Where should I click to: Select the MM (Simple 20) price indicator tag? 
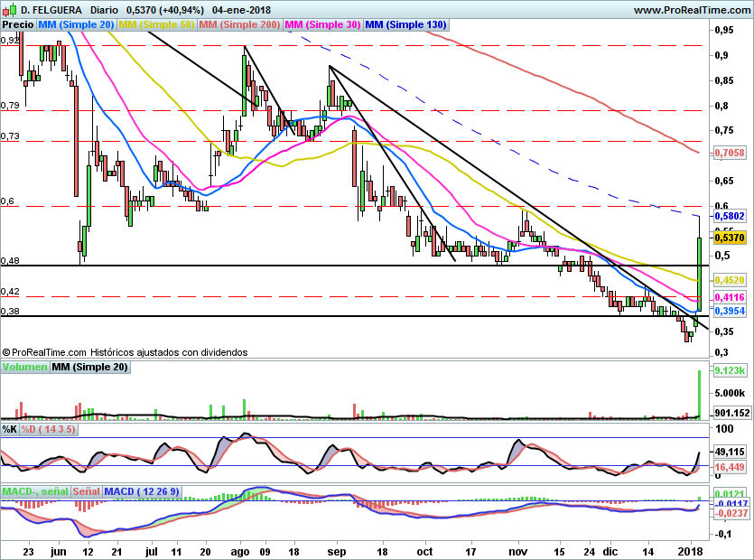click(77, 25)
